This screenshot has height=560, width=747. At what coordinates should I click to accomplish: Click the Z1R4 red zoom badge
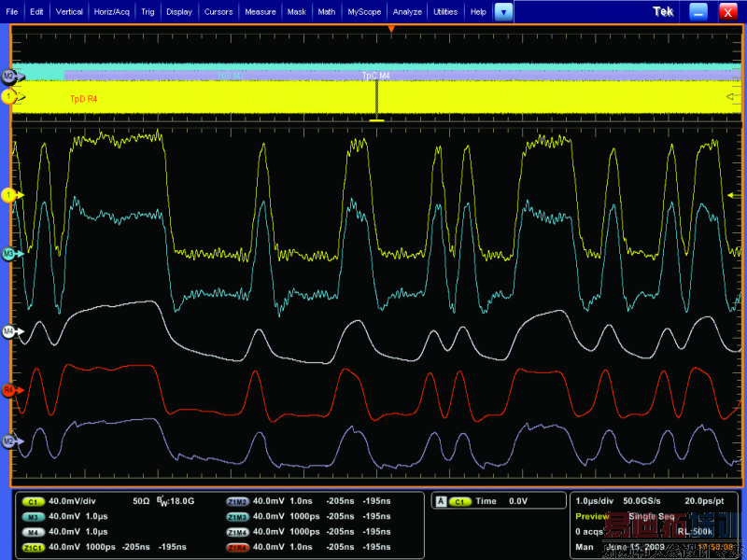coord(237,546)
